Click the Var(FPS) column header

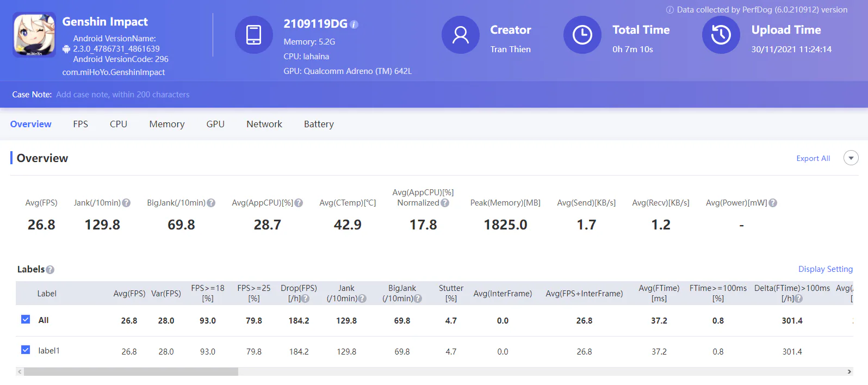tap(166, 294)
